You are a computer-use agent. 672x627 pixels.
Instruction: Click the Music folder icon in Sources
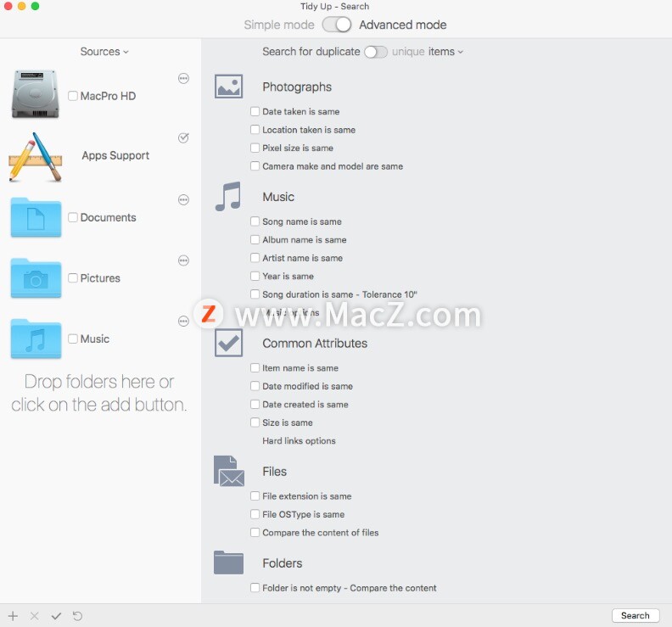(x=36, y=339)
